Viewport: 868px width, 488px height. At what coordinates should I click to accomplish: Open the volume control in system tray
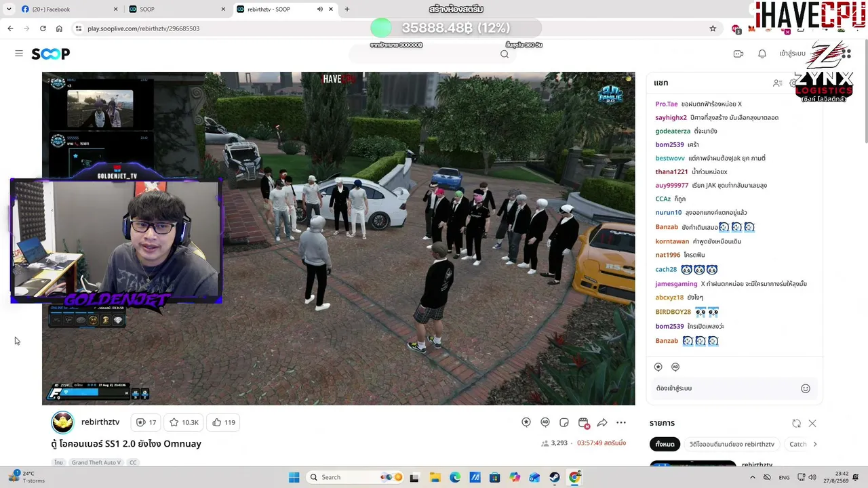(812, 477)
